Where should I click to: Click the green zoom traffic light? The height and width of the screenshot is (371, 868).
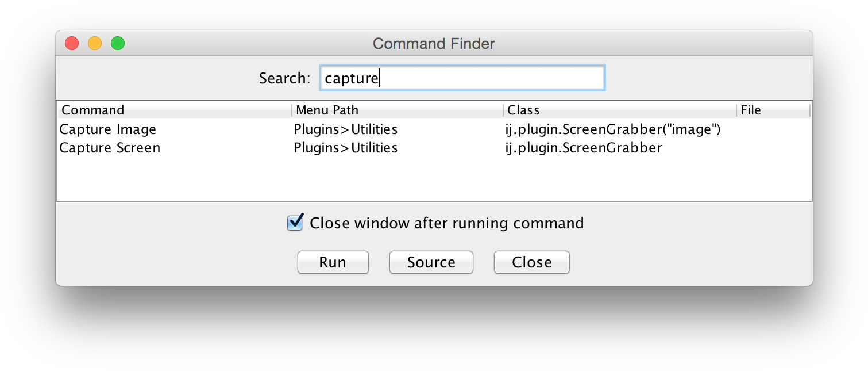[x=117, y=43]
